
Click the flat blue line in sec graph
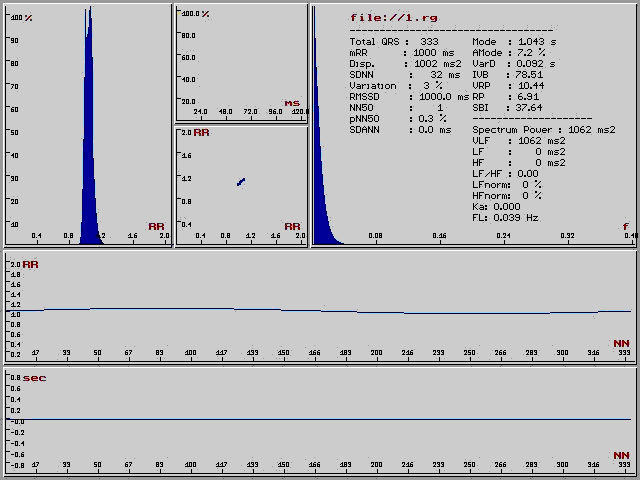(x=320, y=419)
